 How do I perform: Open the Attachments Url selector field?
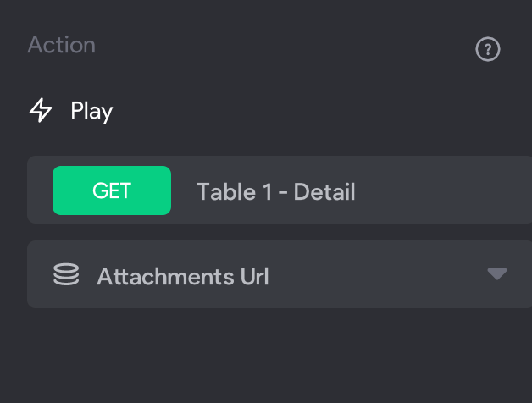tap(280, 274)
